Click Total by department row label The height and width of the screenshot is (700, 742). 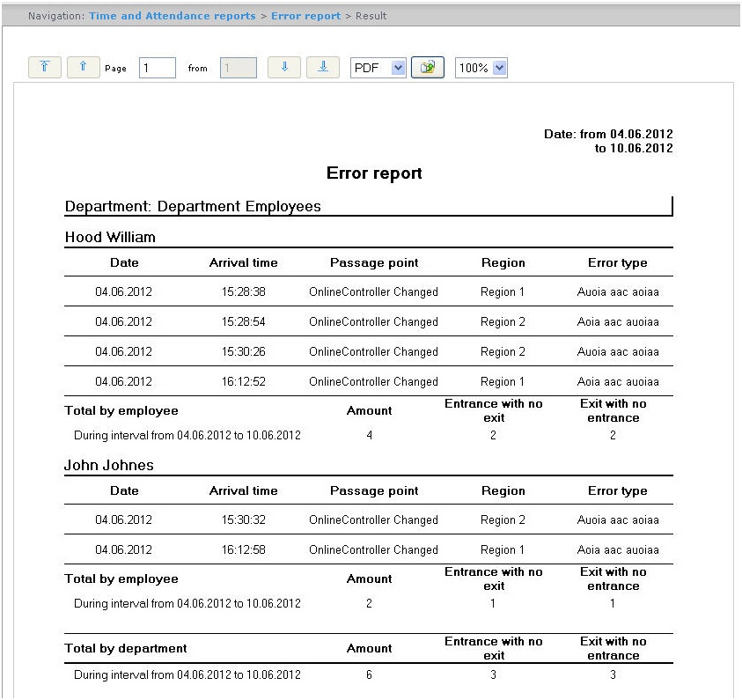pyautogui.click(x=126, y=649)
